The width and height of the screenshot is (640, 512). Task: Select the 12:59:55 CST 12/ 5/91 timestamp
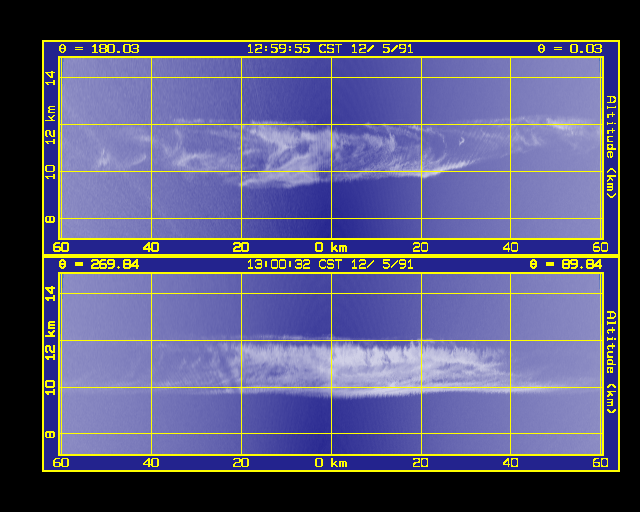pyautogui.click(x=330, y=49)
